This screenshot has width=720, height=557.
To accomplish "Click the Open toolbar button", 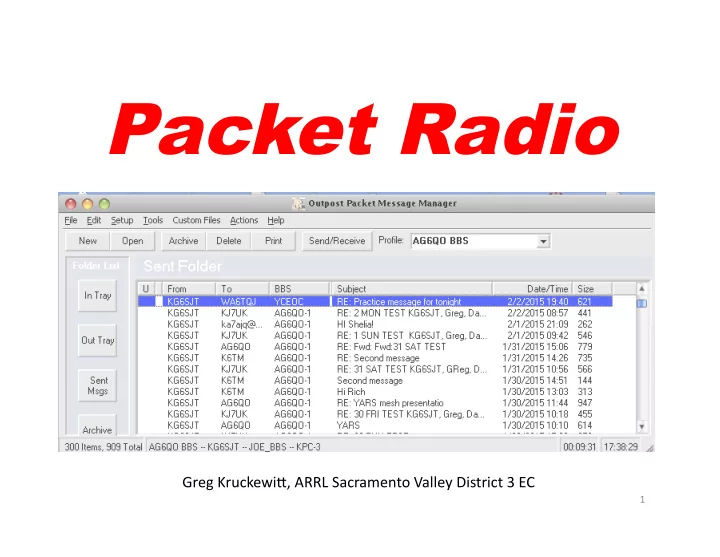I will coord(132,241).
